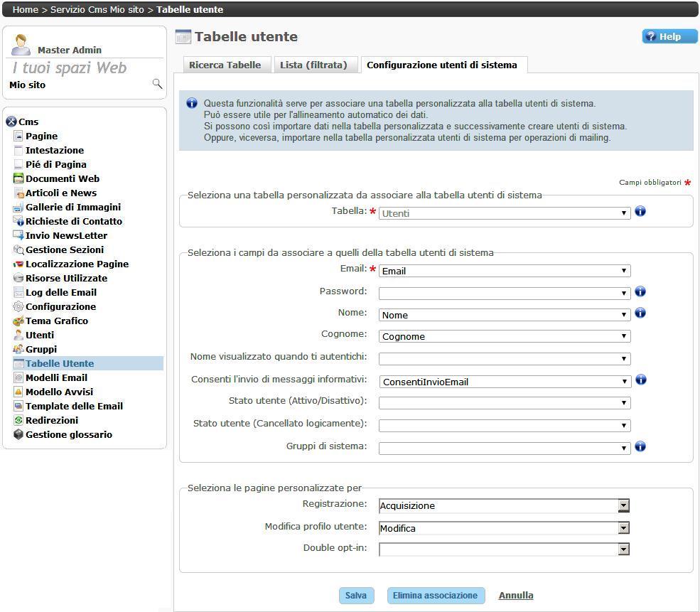Open Gestione glossario in the sidebar

(x=68, y=435)
